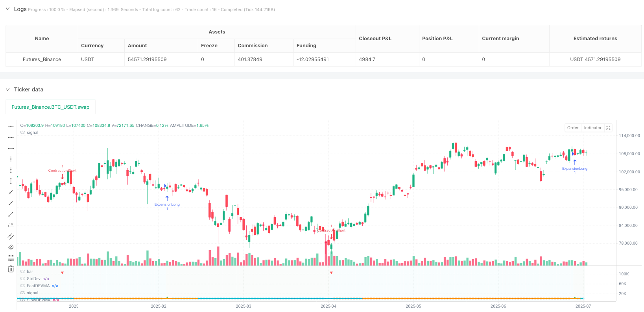Select the price label 123 tool
This screenshot has height=312, width=644.
coord(11,225)
